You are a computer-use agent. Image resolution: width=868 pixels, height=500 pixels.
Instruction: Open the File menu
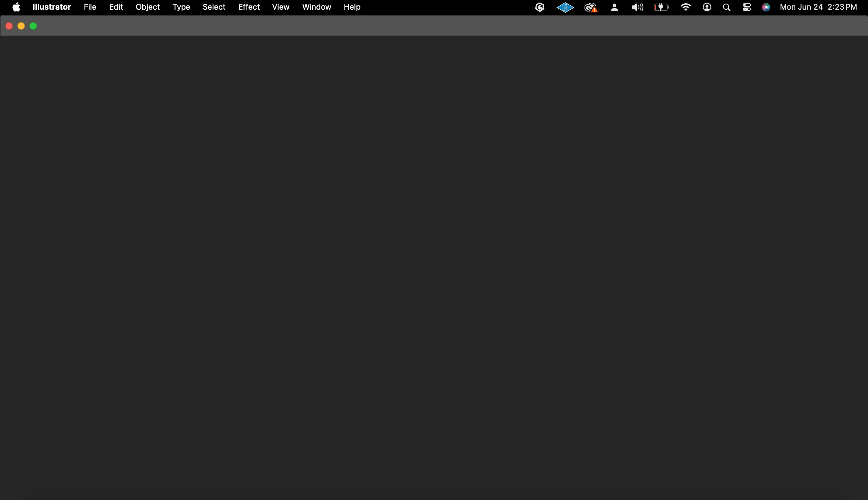(90, 7)
